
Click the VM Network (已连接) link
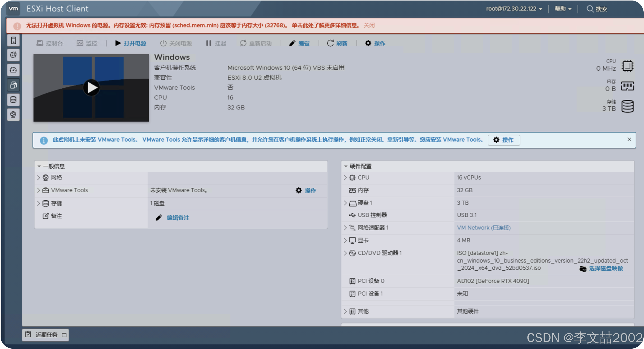tap(484, 228)
